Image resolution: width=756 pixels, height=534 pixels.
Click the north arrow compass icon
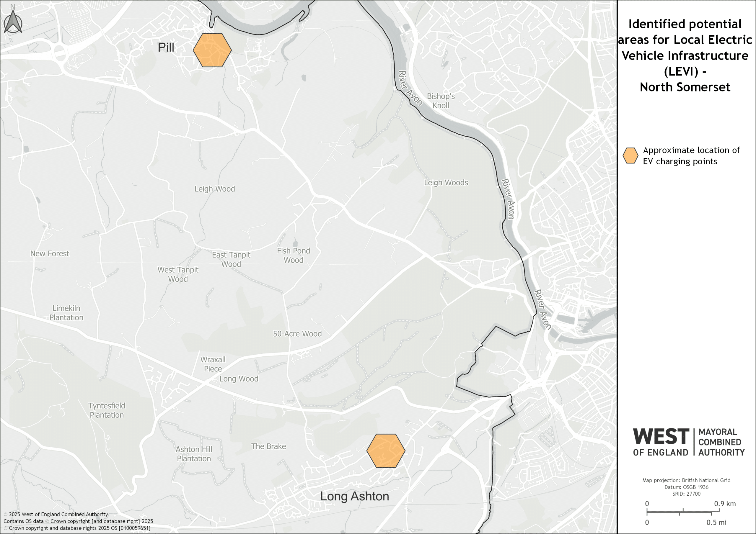[13, 19]
